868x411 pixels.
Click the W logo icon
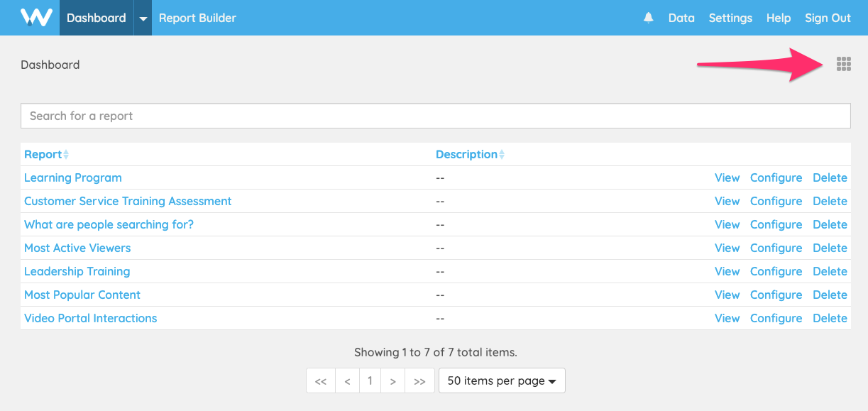(36, 18)
